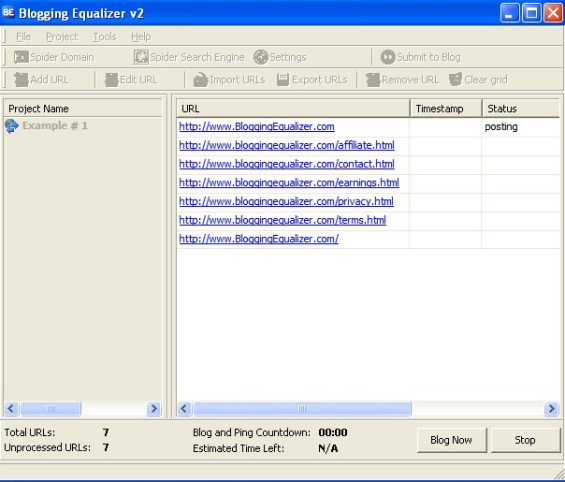Screen dimensions: 565x482
Task: Click the Edit URL icon
Action: pos(111,80)
